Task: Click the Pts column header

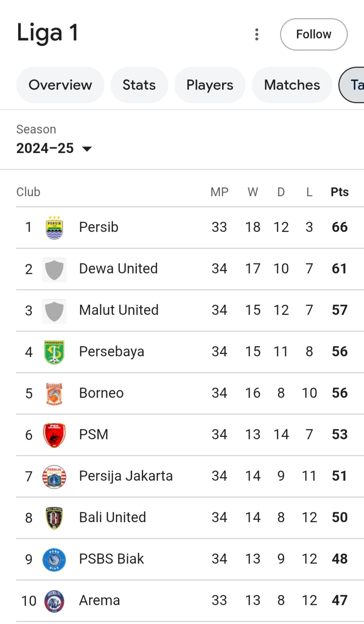Action: coord(340,192)
